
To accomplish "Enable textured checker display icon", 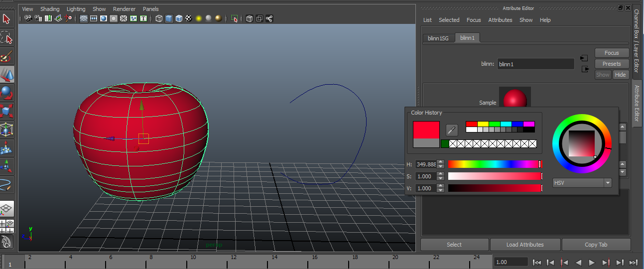I will click(189, 18).
